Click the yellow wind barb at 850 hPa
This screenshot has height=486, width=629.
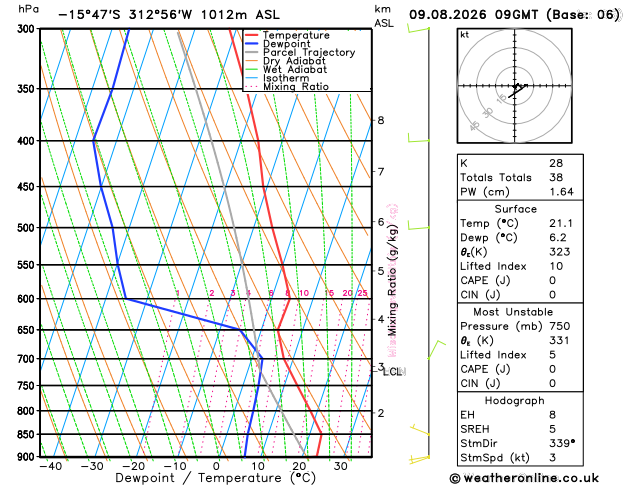pyautogui.click(x=420, y=430)
